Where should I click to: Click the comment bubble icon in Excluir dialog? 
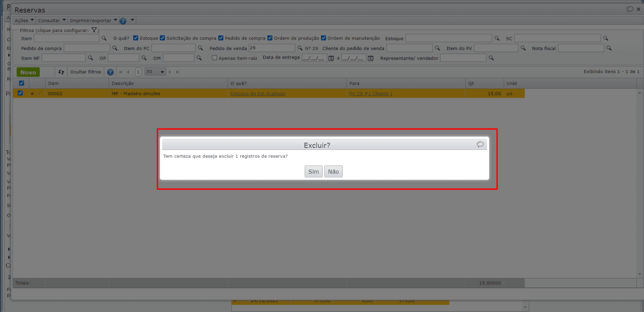coord(480,144)
